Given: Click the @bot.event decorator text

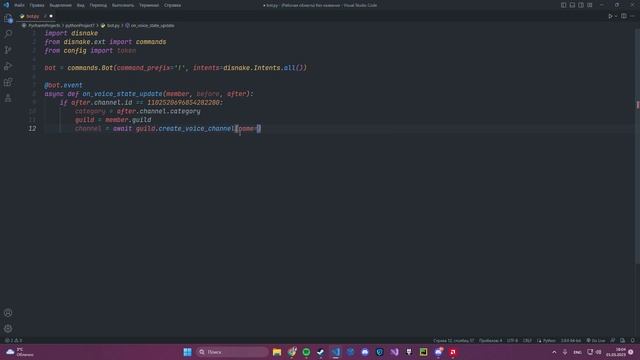Looking at the screenshot, I should (x=63, y=85).
